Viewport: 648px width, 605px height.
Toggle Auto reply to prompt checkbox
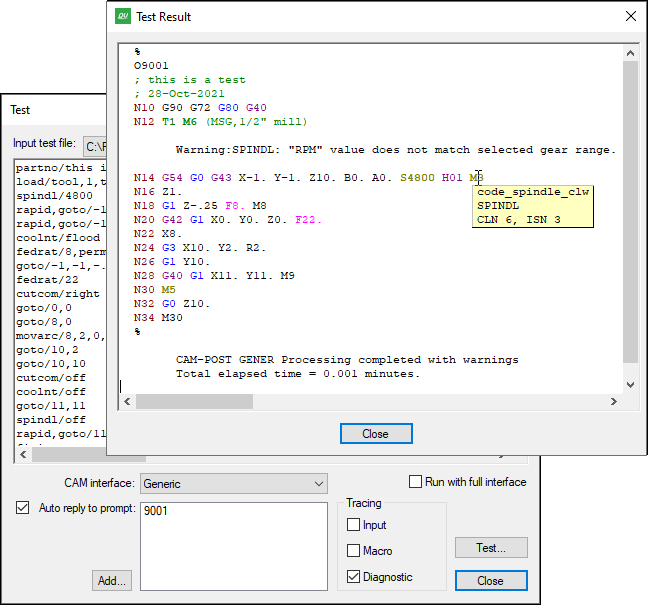coord(22,507)
